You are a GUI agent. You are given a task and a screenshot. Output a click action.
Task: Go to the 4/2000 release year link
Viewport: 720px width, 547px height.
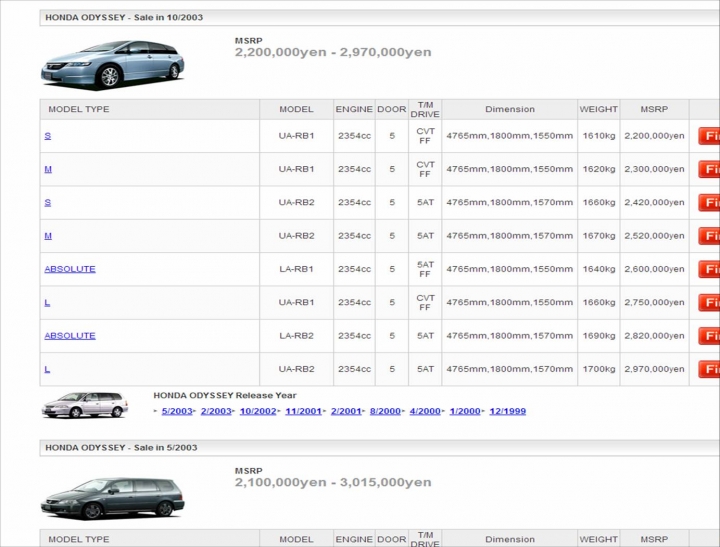coord(425,411)
